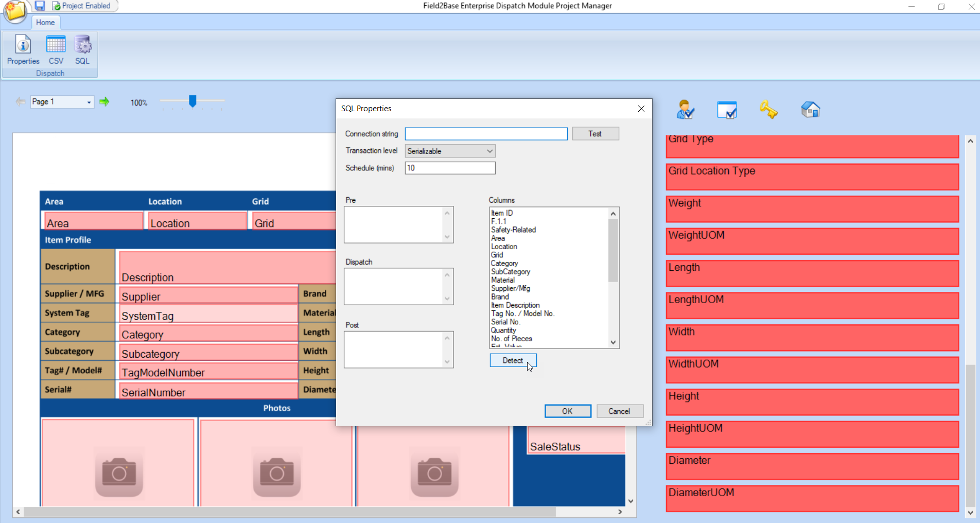Image resolution: width=980 pixels, height=523 pixels.
Task: Select the Diameter field box
Action: click(812, 466)
